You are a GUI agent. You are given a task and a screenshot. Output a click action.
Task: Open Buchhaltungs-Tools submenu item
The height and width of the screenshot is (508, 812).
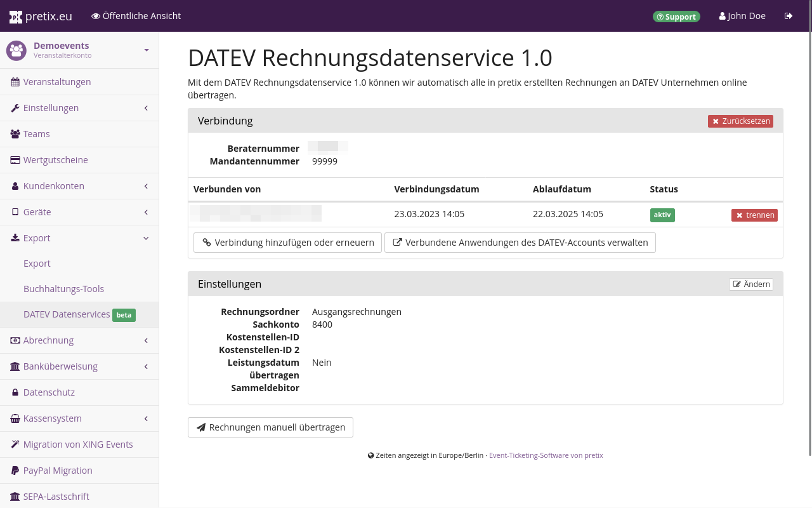coord(63,289)
